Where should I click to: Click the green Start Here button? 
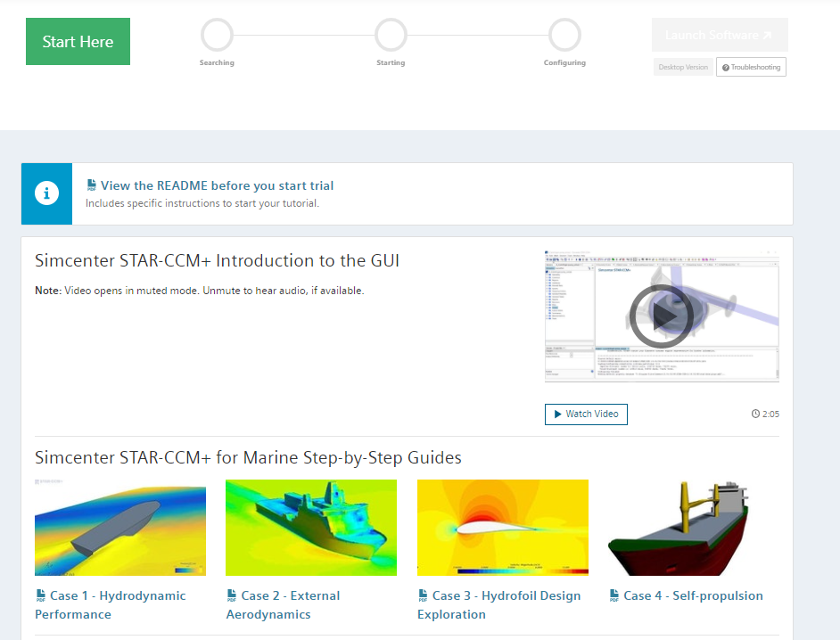[x=78, y=41]
